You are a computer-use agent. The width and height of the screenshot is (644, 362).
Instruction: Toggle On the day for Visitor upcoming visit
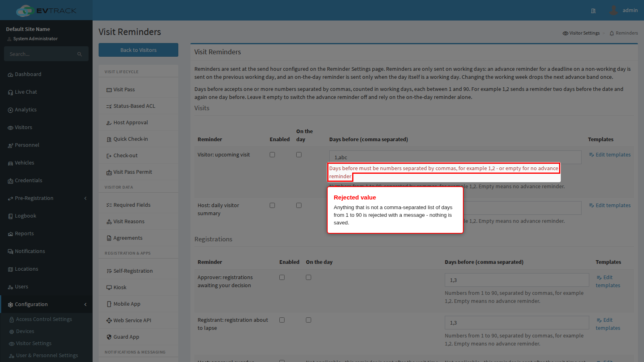(x=299, y=155)
